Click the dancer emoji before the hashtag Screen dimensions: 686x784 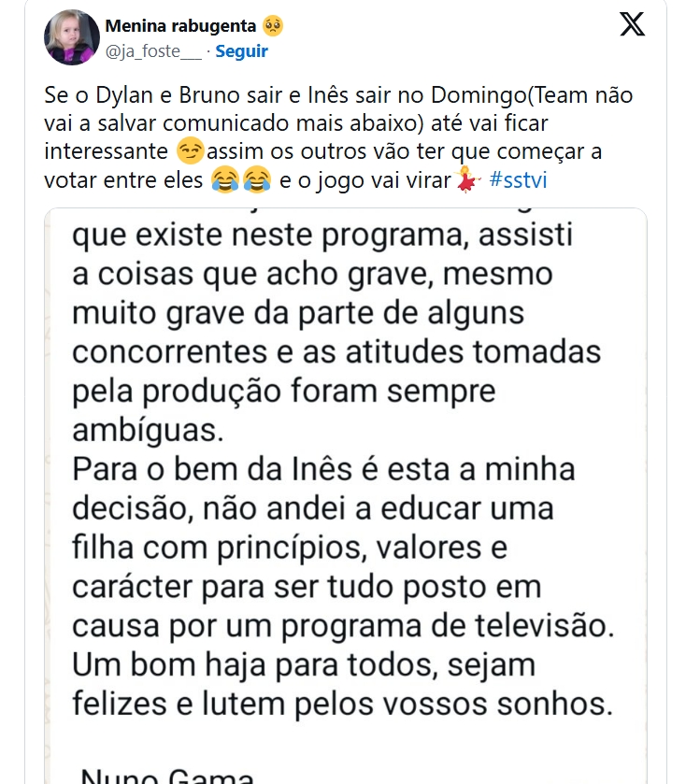(x=466, y=178)
